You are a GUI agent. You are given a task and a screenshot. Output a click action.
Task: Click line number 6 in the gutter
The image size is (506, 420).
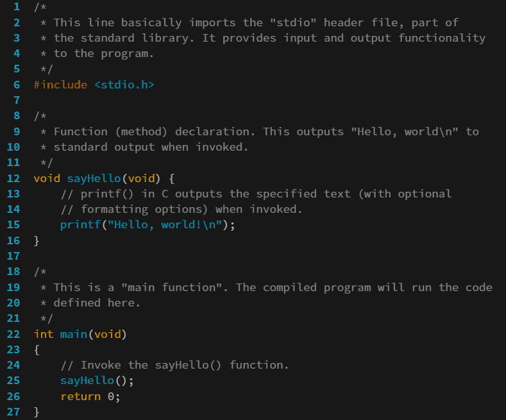pos(16,85)
